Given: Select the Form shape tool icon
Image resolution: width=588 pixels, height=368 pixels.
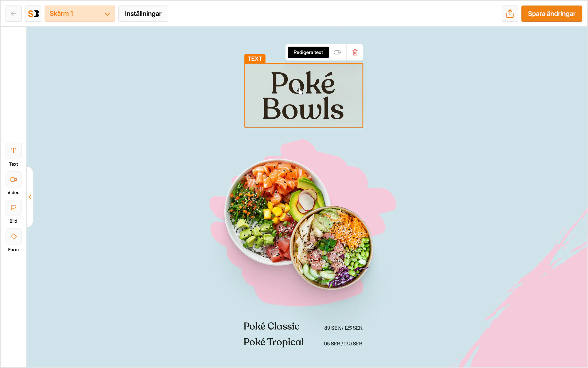Looking at the screenshot, I should pyautogui.click(x=13, y=236).
